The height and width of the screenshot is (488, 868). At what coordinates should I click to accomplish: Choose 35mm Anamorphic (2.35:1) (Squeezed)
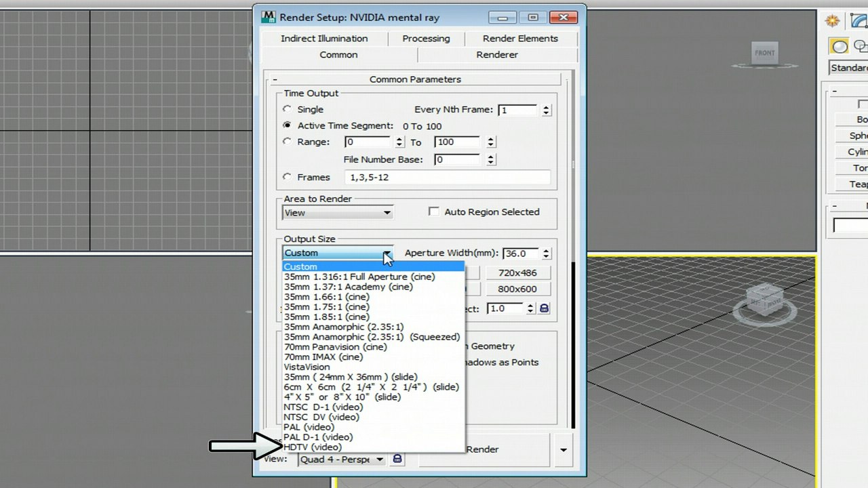tap(373, 337)
